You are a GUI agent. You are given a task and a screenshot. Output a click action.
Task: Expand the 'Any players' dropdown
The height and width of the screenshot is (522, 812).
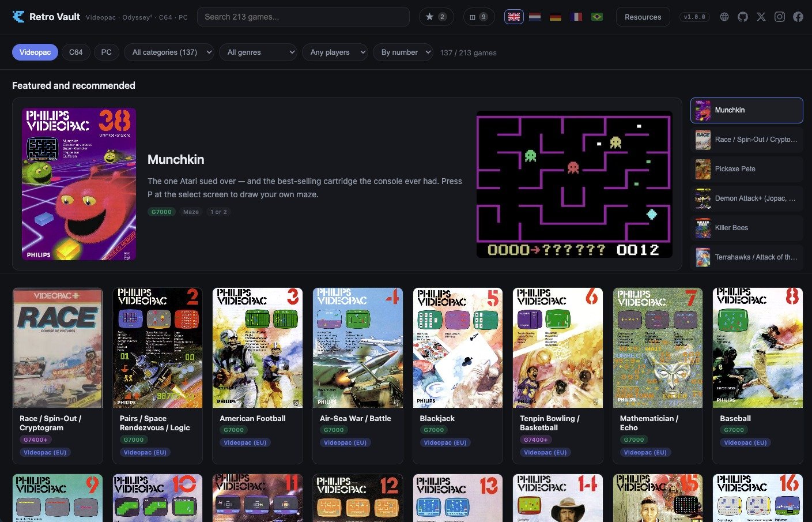point(335,52)
